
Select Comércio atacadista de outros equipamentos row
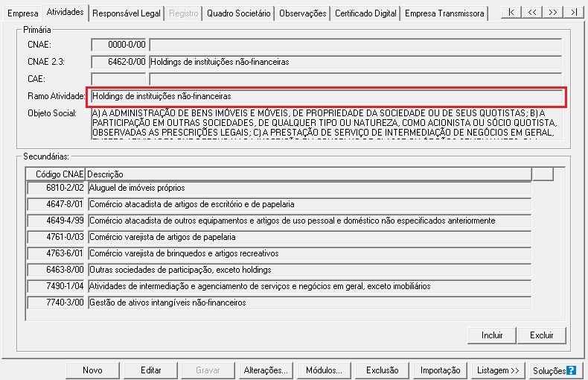pos(310,221)
